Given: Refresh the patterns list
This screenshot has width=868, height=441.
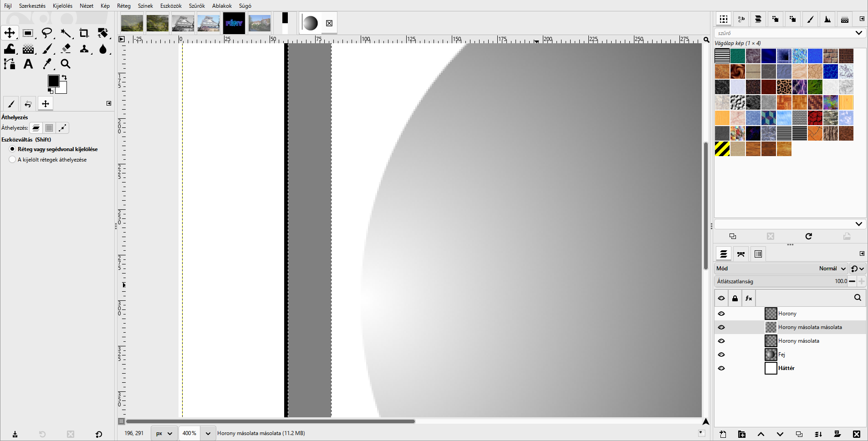Looking at the screenshot, I should pyautogui.click(x=809, y=236).
